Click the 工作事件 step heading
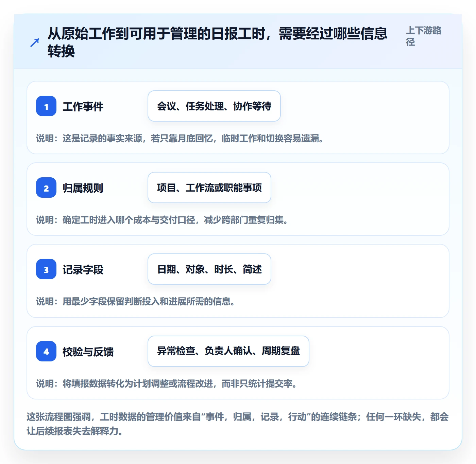 (x=83, y=107)
